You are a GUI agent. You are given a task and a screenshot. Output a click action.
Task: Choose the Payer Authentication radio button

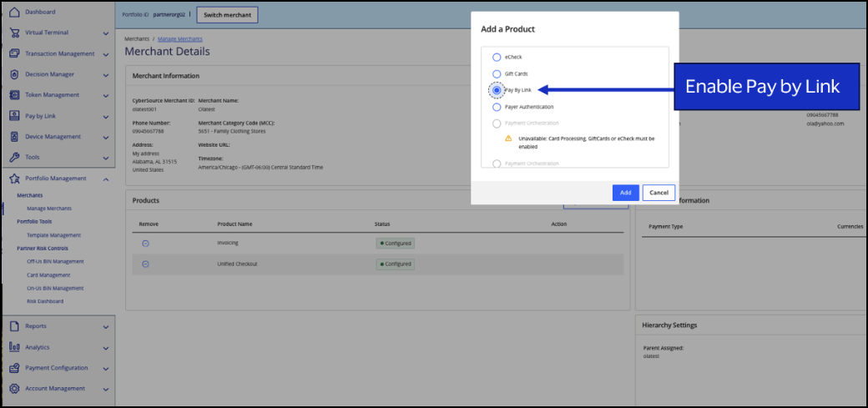click(497, 107)
